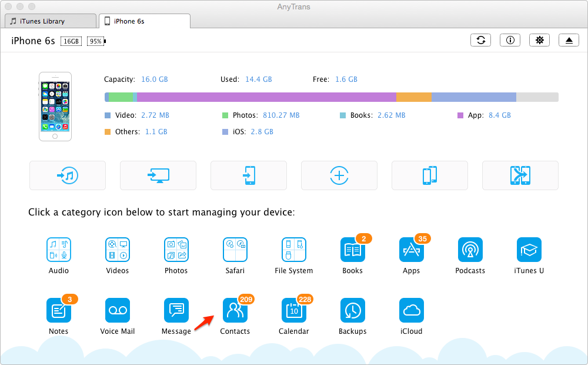Screen dimensions: 588x365
Task: Click the Video size 2.72 MB
Action: tap(155, 115)
